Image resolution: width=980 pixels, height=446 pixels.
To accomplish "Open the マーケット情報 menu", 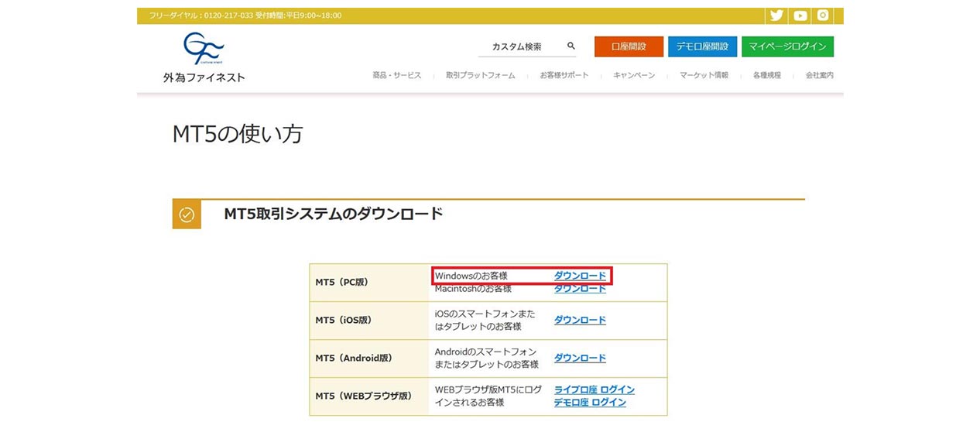I will [704, 76].
